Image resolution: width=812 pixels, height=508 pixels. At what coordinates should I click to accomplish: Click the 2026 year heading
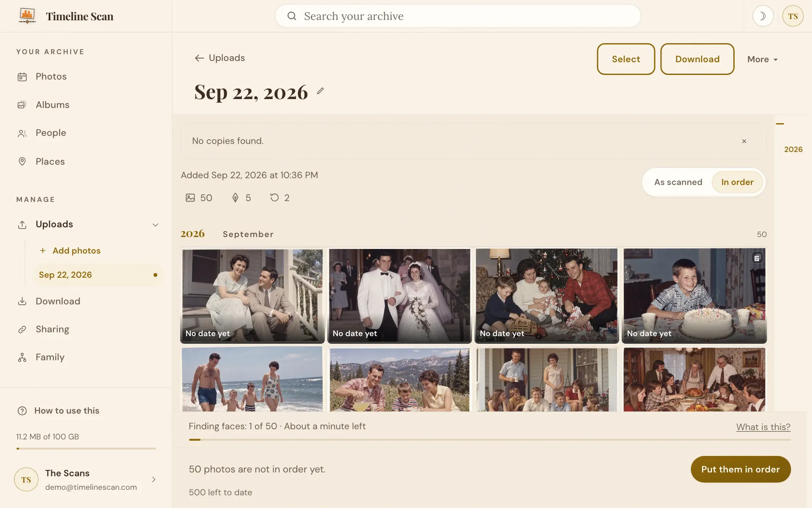pos(192,234)
